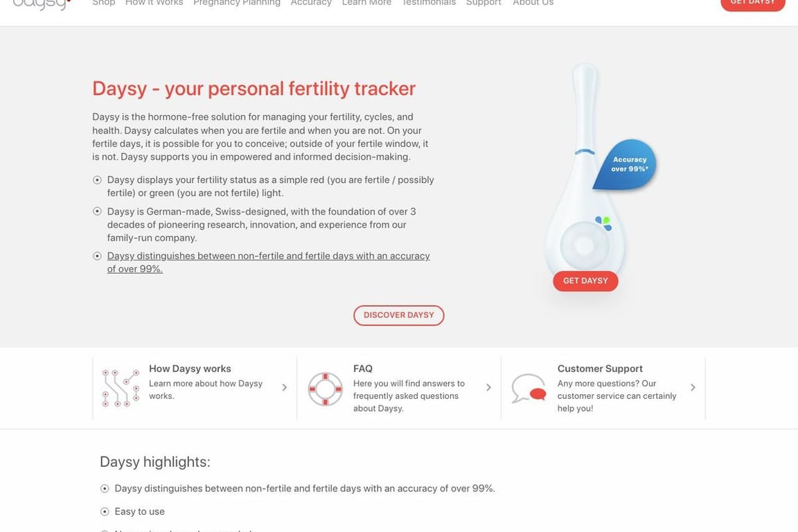The height and width of the screenshot is (532, 798).
Task: Click the lifebuoy FAQ icon
Action: click(325, 389)
